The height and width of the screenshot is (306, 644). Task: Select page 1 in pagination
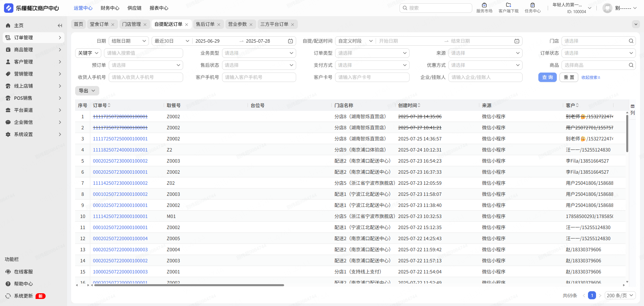[592, 296]
